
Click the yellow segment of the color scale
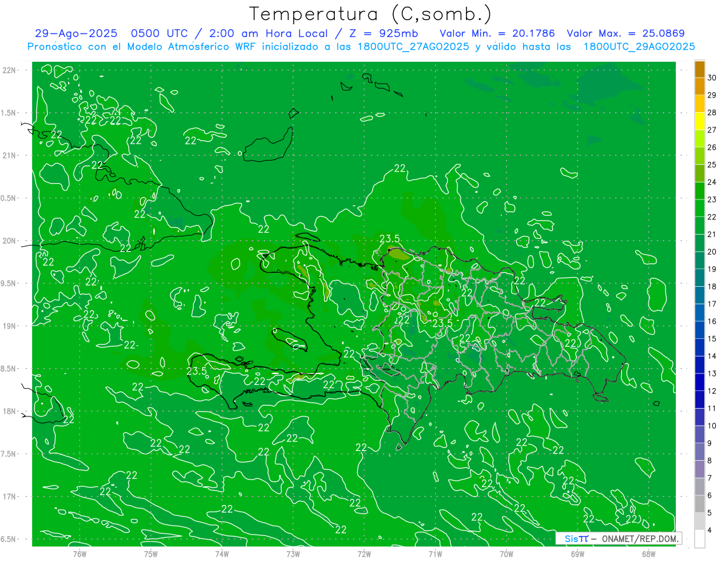699,121
